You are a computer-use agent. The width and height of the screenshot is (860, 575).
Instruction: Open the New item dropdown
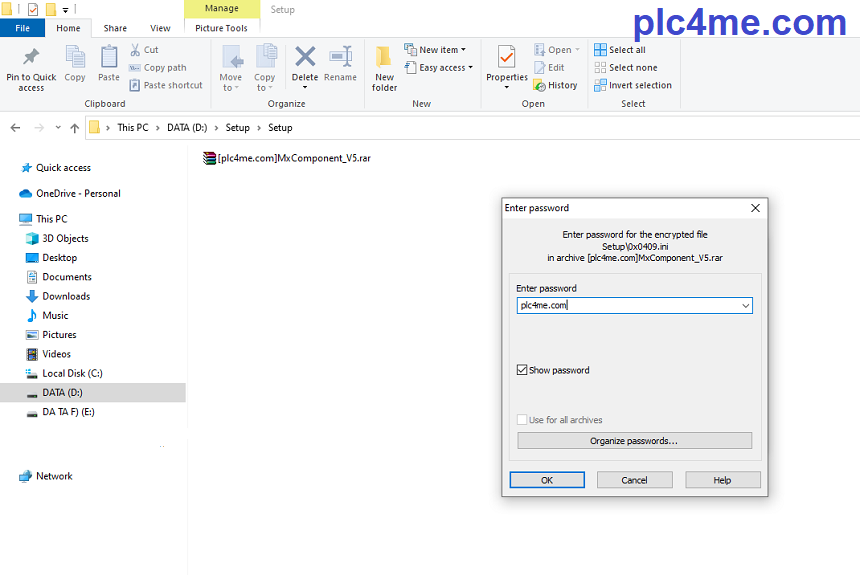(x=436, y=50)
